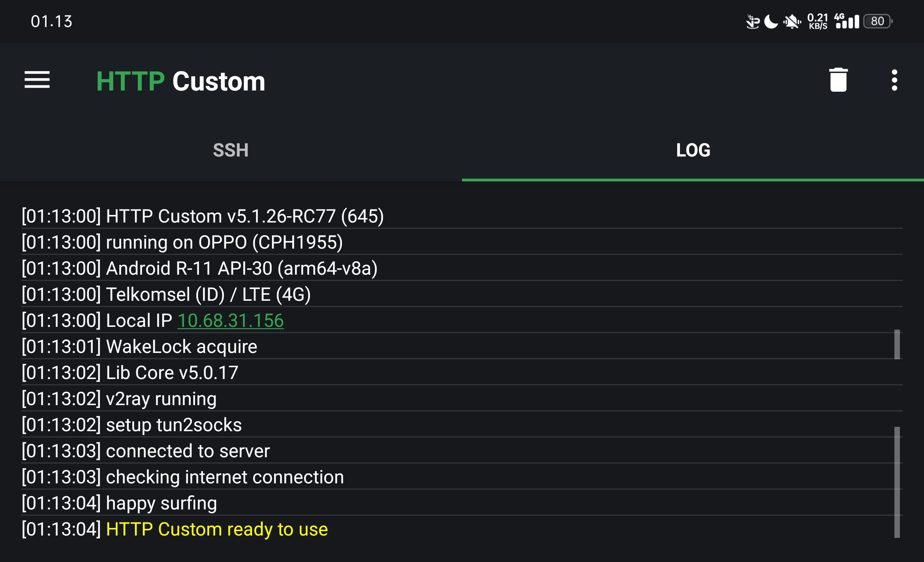The width and height of the screenshot is (924, 562).
Task: Select the LOG tab
Action: point(693,151)
